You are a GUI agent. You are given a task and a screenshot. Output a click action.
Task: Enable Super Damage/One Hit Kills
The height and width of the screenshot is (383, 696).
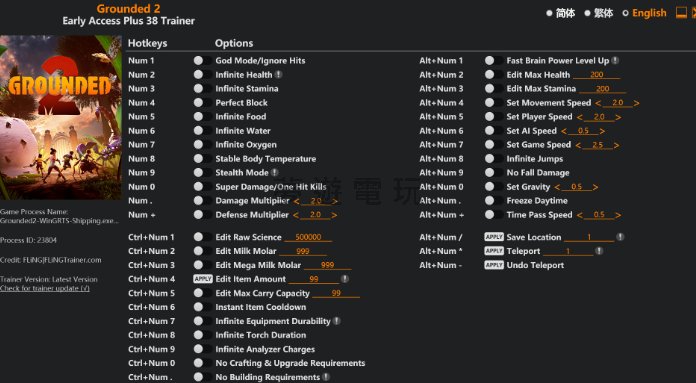click(202, 186)
